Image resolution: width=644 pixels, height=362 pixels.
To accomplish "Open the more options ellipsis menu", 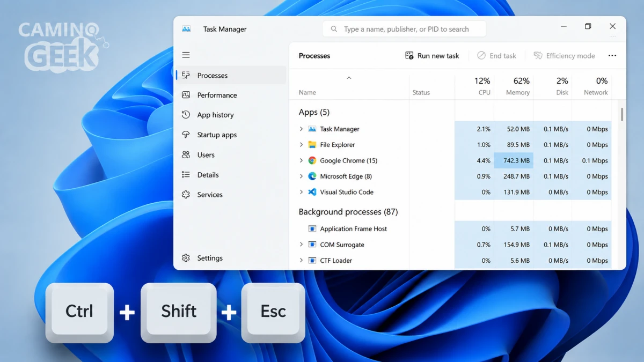I will click(x=612, y=56).
